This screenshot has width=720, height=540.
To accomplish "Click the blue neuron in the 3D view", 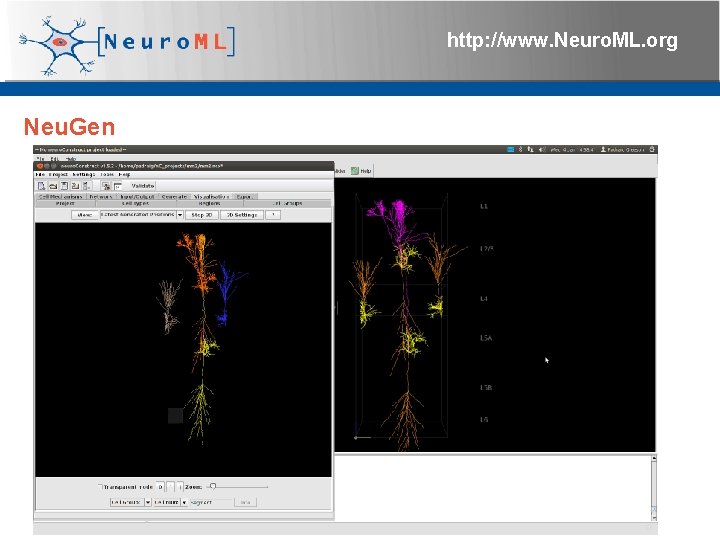I will point(227,292).
